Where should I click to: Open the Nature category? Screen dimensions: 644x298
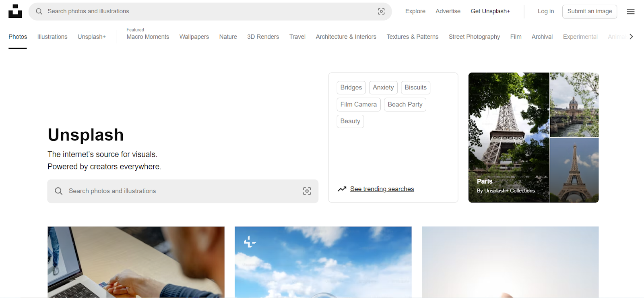tap(228, 37)
